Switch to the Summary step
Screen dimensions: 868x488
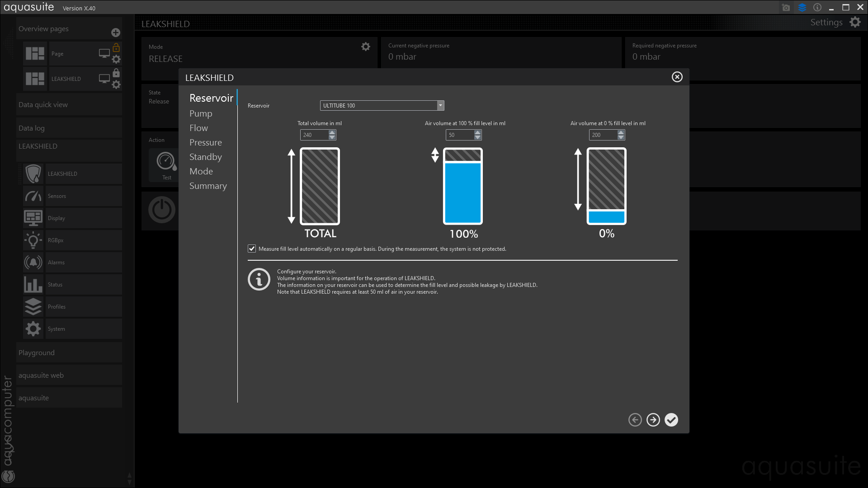[208, 186]
